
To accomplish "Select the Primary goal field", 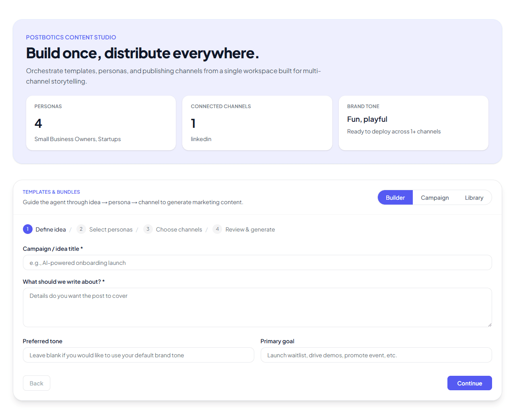I will click(x=376, y=355).
